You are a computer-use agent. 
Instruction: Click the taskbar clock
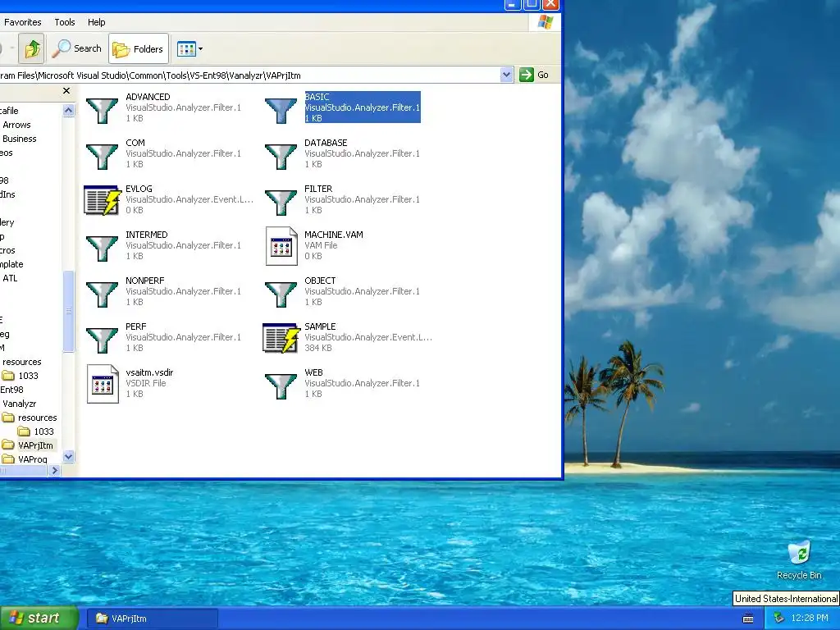[x=809, y=619]
